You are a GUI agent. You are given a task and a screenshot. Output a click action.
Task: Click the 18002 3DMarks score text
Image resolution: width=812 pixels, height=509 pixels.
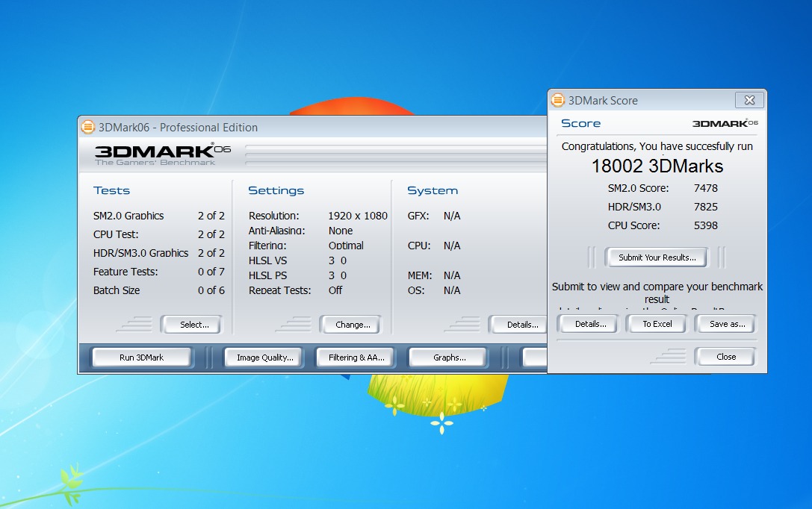pyautogui.click(x=657, y=166)
